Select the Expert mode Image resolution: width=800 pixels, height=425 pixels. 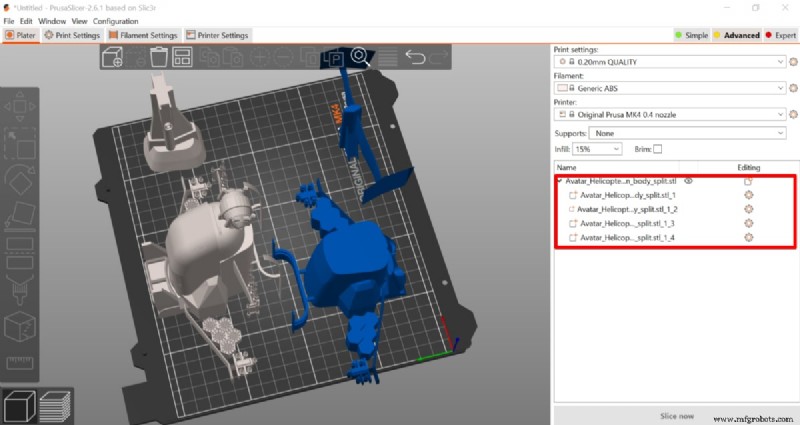(781, 35)
